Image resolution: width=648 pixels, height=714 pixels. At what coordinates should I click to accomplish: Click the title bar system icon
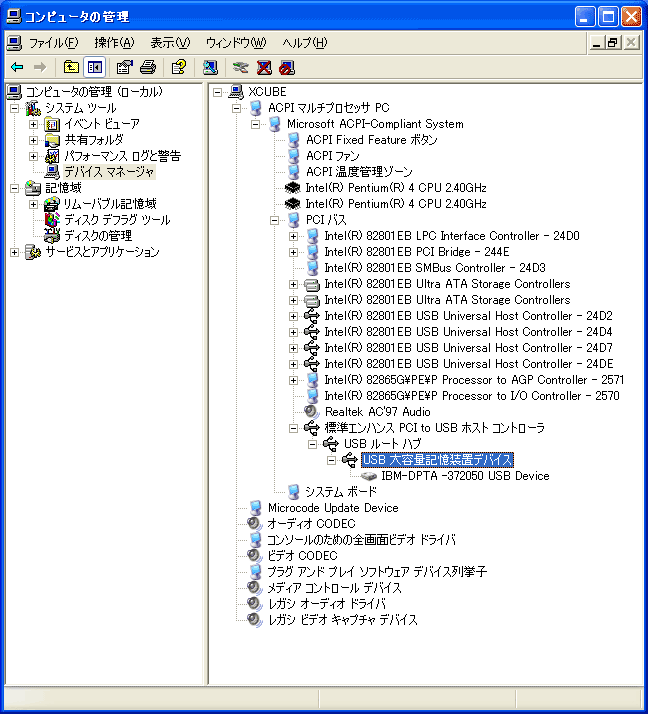click(13, 17)
